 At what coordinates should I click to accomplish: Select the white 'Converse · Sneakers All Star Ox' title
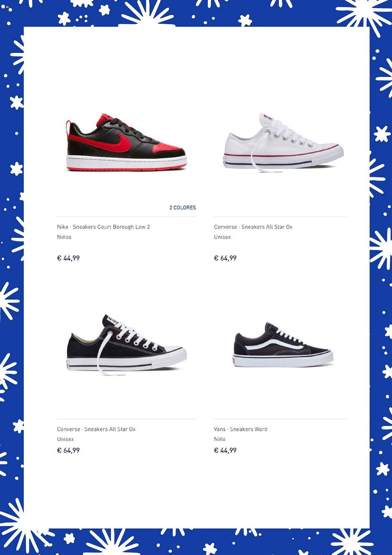[x=253, y=227]
